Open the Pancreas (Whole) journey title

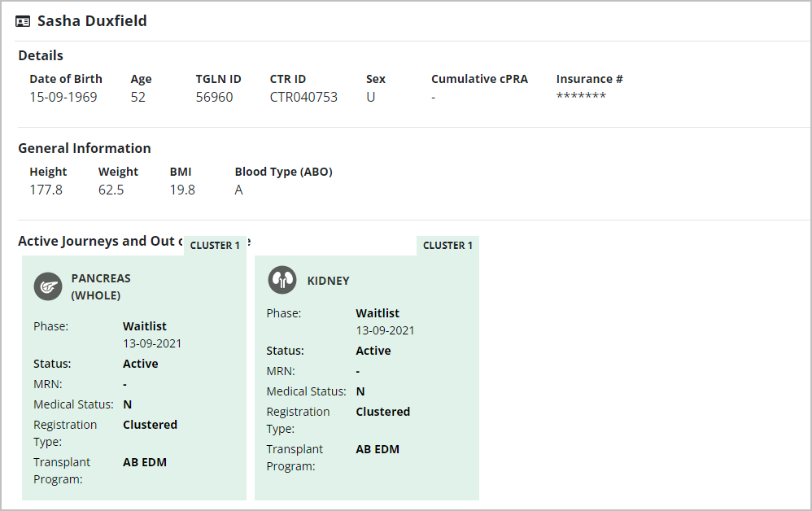(x=101, y=286)
